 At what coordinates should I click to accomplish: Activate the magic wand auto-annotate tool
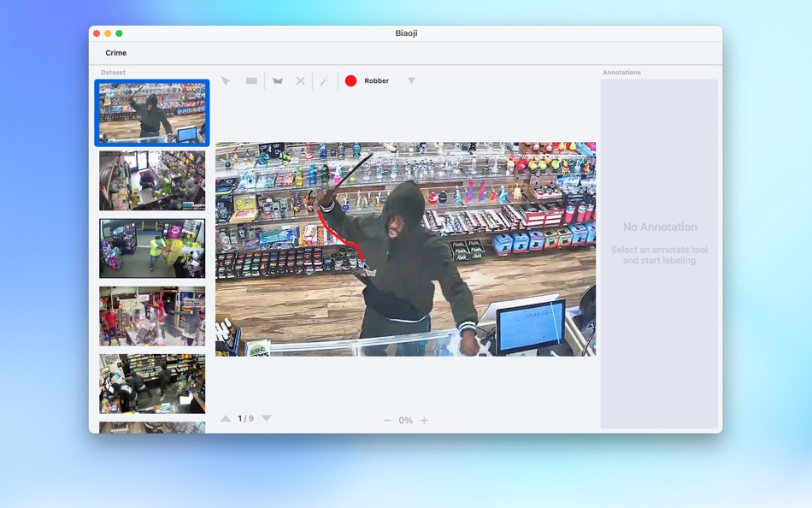click(x=323, y=80)
